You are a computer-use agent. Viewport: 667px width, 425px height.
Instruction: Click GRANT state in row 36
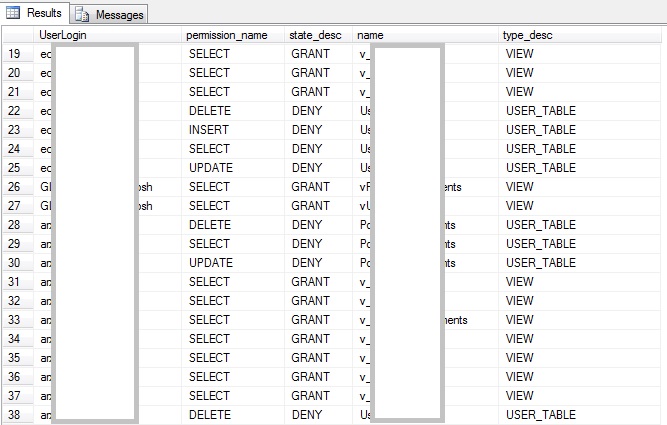pyautogui.click(x=310, y=377)
